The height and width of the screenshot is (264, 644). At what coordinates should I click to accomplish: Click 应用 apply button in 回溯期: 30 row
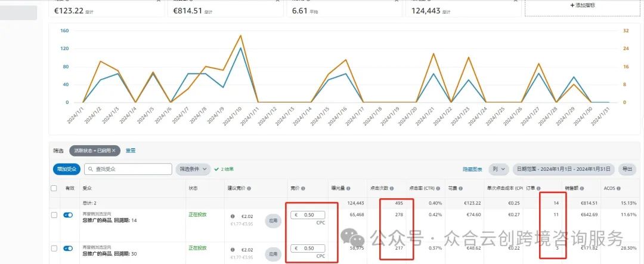[273, 254]
